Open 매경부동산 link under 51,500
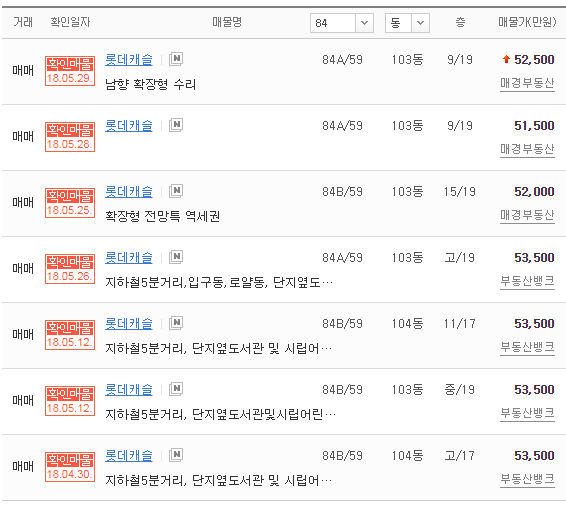 tap(527, 149)
